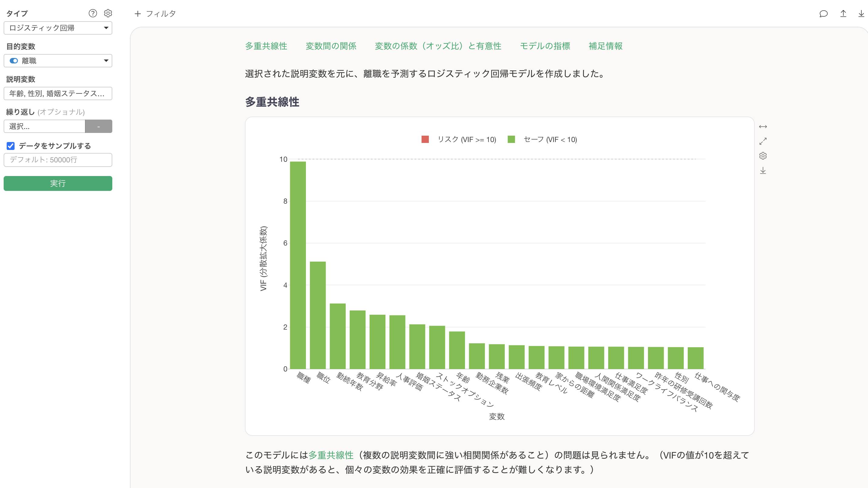The width and height of the screenshot is (868, 488).
Task: Maximize chart with diagonal arrows icon
Action: (763, 141)
